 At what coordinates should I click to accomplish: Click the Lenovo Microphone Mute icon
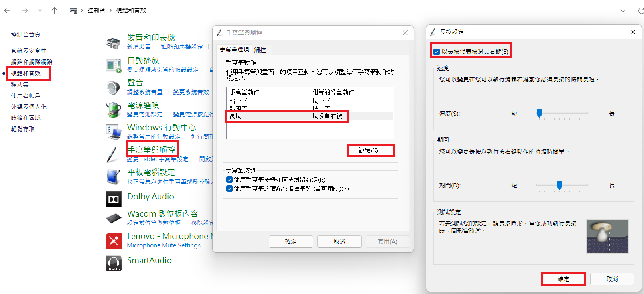114,241
